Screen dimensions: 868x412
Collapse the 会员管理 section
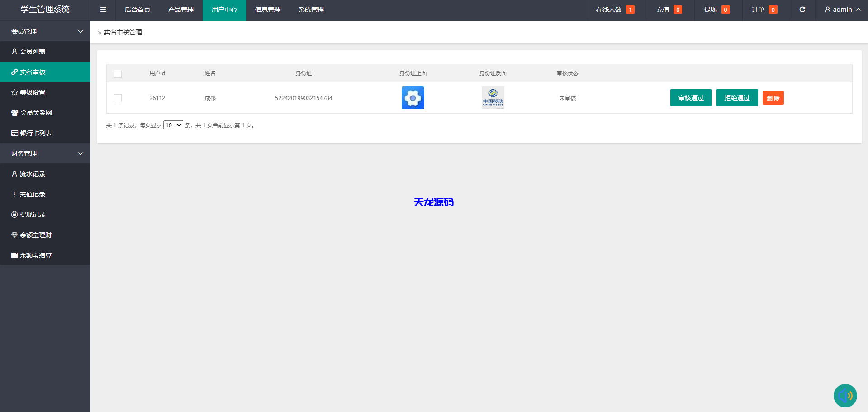pos(45,31)
